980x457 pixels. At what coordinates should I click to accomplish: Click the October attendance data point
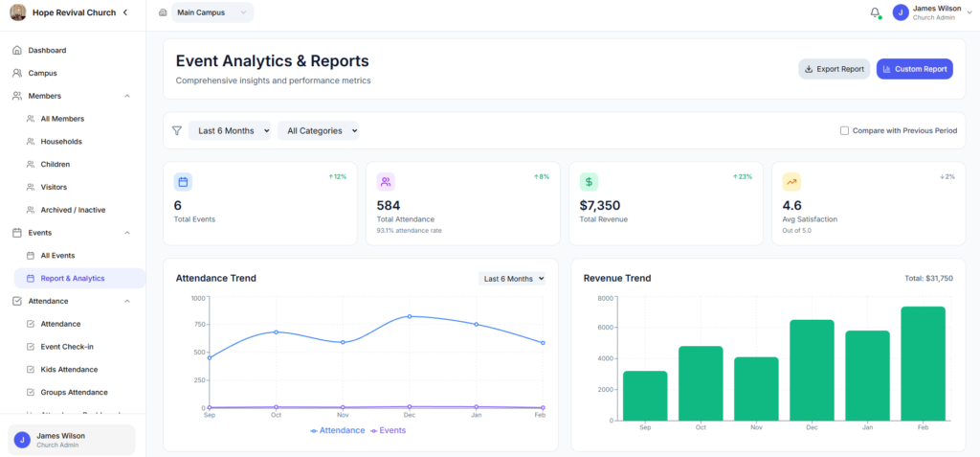(x=277, y=331)
